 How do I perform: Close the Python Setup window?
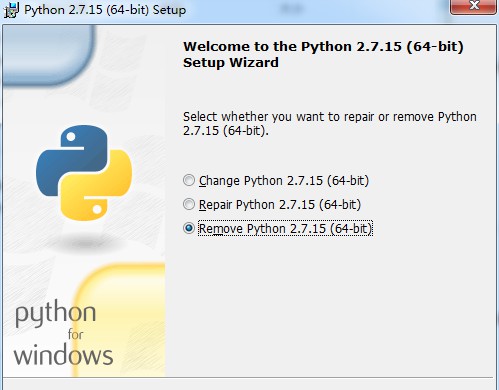pos(473,7)
